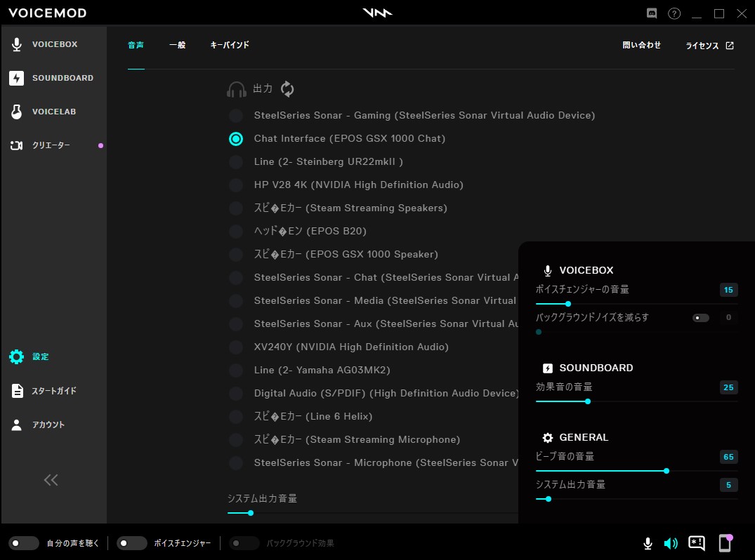
Task: Toggle the バックグラウンド効果 switch
Action: click(x=244, y=543)
